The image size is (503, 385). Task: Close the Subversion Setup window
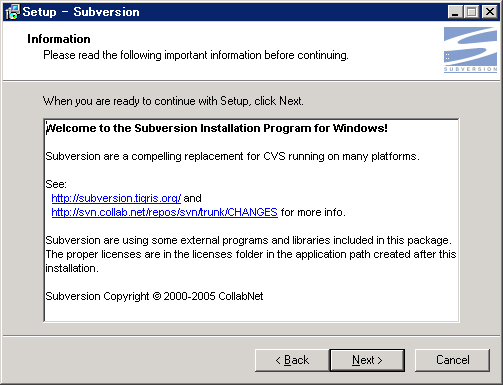tap(490, 12)
